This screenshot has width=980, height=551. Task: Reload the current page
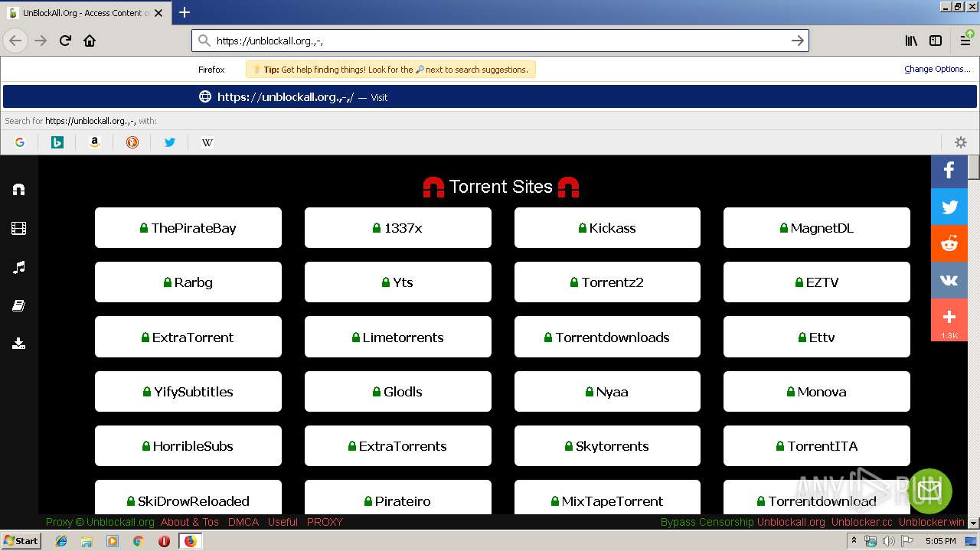65,41
